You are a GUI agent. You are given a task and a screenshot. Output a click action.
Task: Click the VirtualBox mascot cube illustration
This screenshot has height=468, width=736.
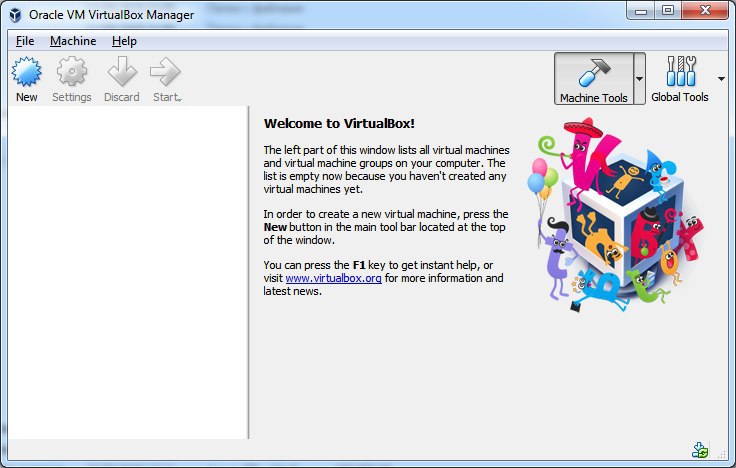616,215
